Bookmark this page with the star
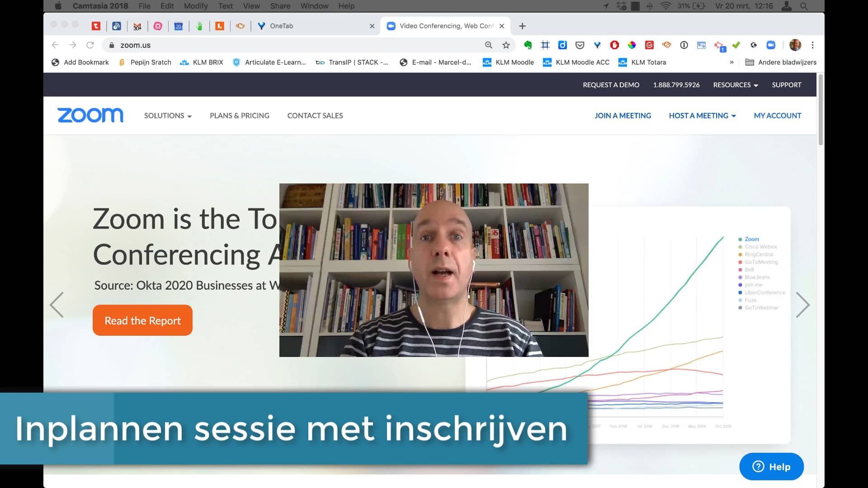 (x=506, y=45)
